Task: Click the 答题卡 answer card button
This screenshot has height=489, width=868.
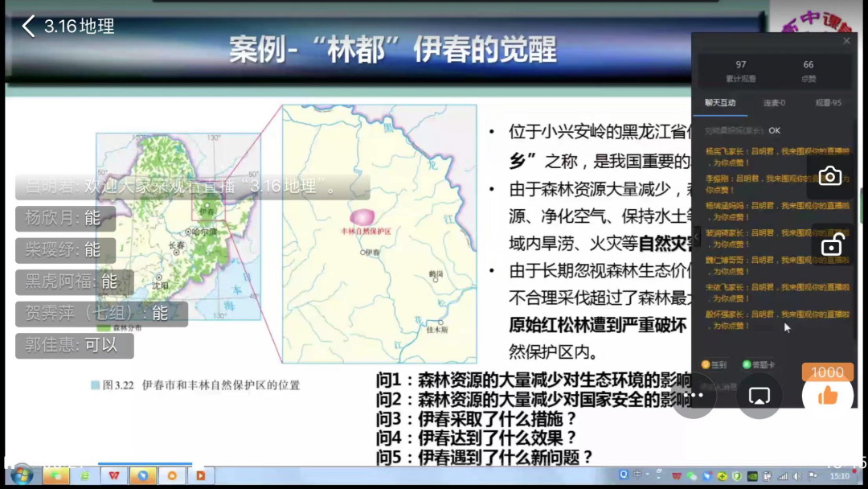Action: pyautogui.click(x=759, y=364)
